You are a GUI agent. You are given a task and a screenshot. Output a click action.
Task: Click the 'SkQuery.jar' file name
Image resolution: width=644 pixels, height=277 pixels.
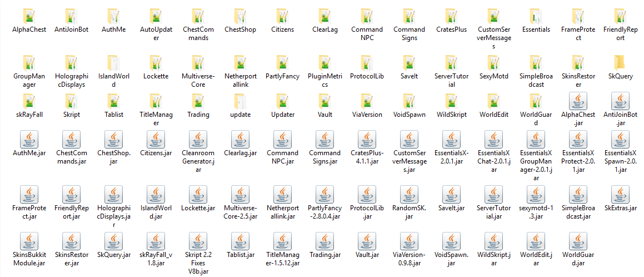point(114,255)
